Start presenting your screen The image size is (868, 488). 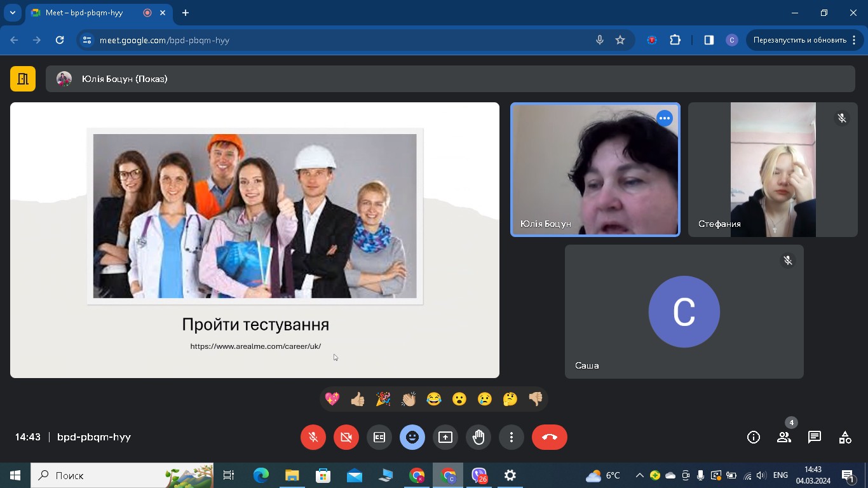[x=445, y=437]
